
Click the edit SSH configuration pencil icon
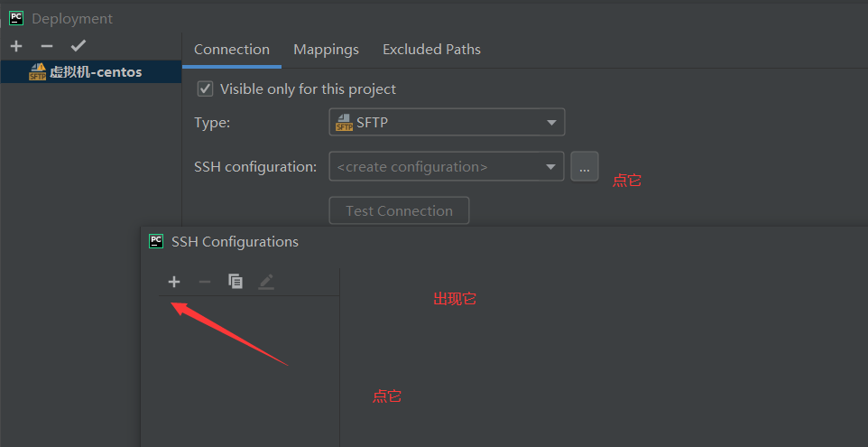(x=266, y=282)
